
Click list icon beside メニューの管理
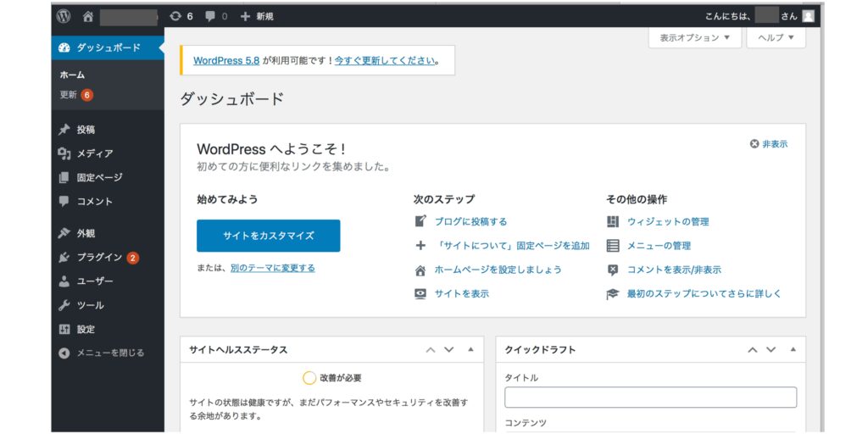613,246
